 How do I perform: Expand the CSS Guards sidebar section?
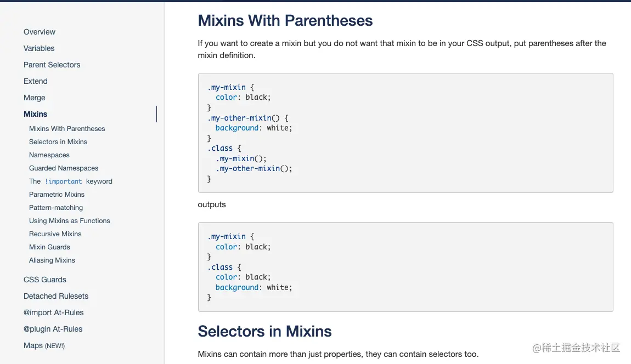[x=45, y=280]
